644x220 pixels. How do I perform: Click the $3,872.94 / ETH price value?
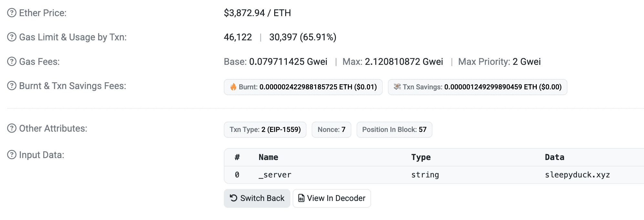tap(257, 13)
